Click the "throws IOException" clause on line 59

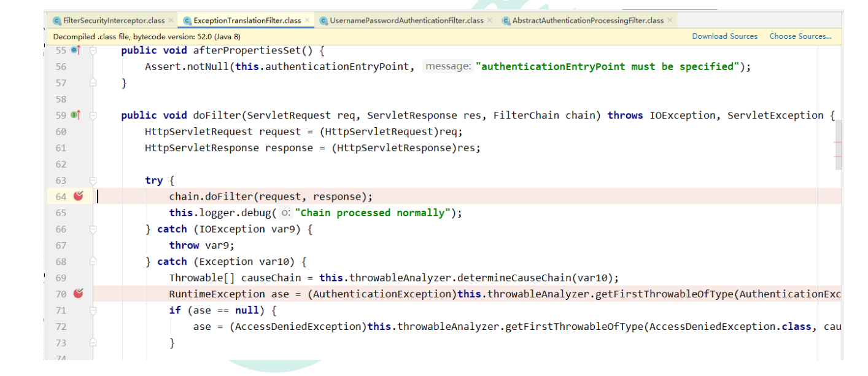coord(665,115)
